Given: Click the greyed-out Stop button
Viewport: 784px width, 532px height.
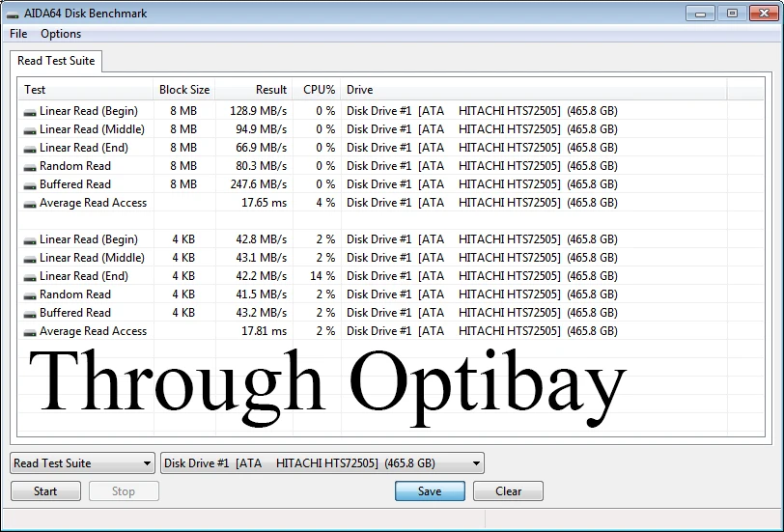Looking at the screenshot, I should pos(124,491).
